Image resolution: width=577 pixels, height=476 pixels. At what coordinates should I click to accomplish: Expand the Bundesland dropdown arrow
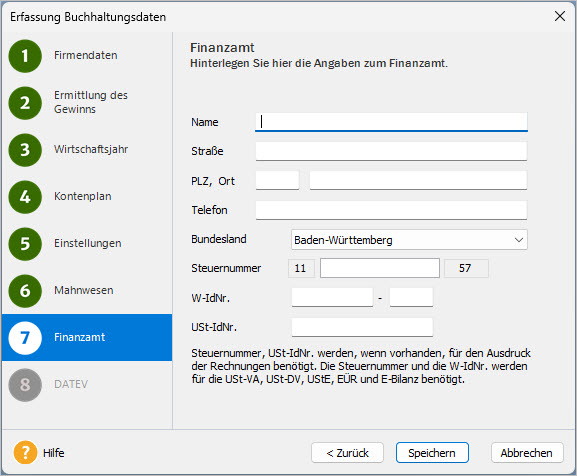tap(519, 240)
